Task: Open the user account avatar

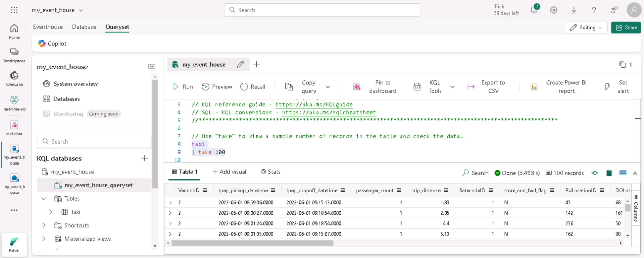Action: coord(634,10)
